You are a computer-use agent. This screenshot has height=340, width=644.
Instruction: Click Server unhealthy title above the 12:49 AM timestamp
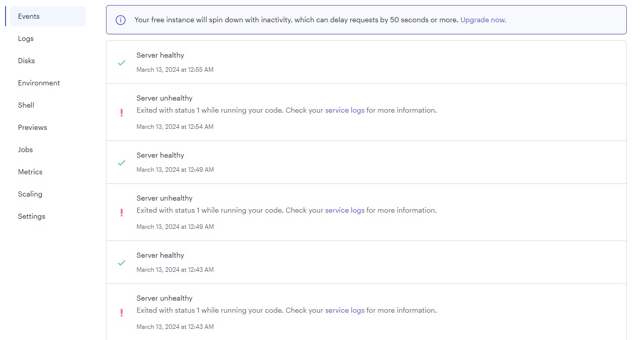pos(165,198)
